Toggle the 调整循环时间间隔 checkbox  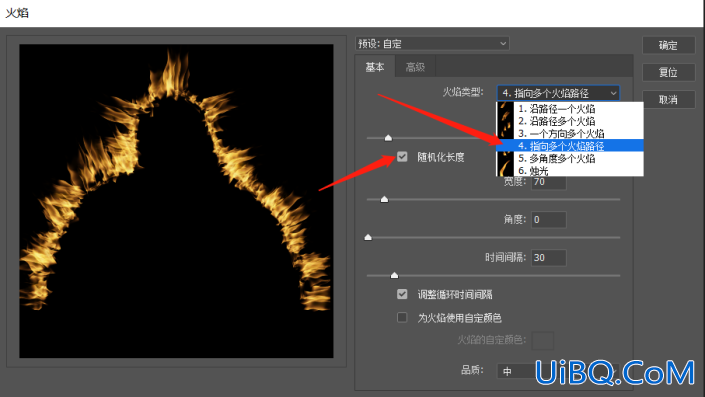click(x=402, y=294)
